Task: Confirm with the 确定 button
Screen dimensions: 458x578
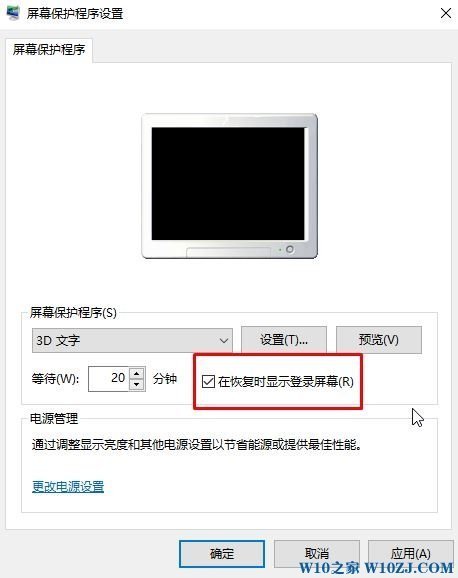Action: 222,554
